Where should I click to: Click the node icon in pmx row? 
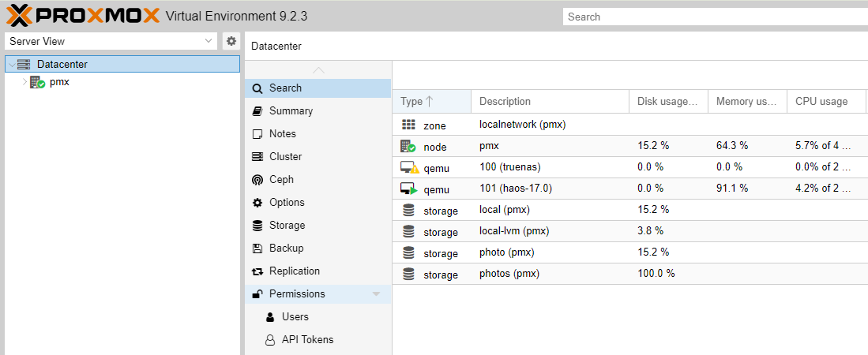click(408, 146)
